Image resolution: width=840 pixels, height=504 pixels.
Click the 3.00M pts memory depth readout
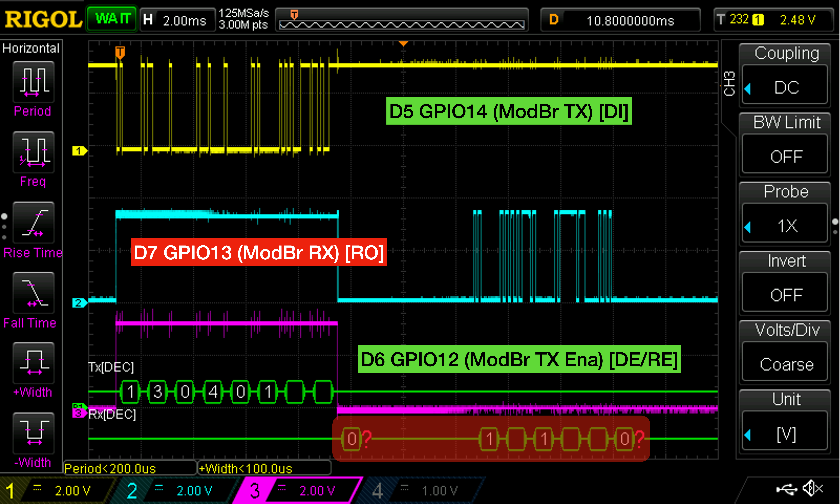(x=243, y=25)
